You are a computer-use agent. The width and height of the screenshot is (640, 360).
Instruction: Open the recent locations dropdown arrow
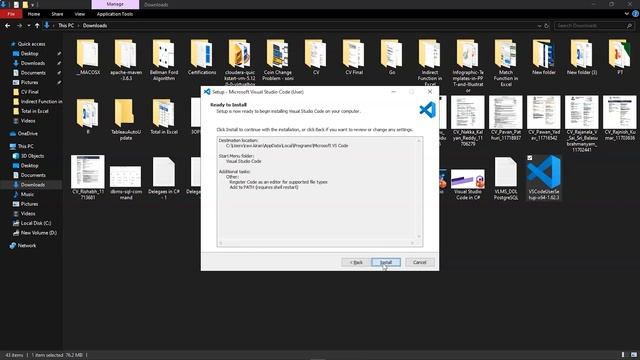tap(29, 25)
